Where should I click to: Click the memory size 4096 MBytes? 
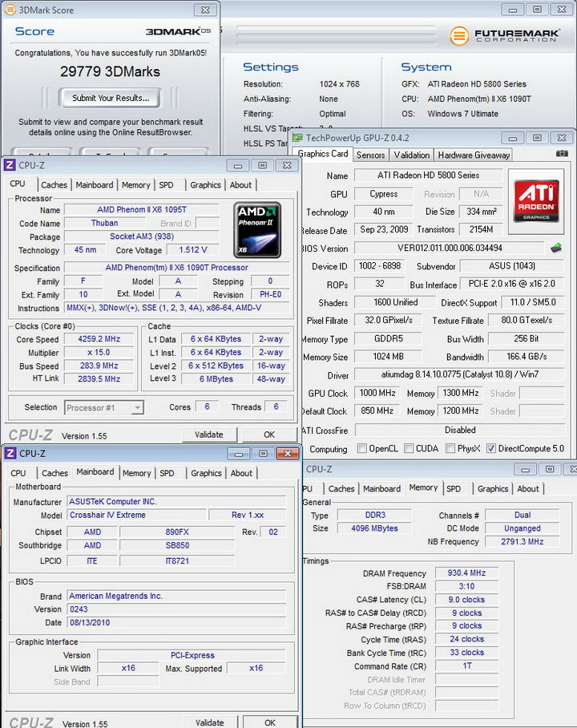tap(374, 528)
